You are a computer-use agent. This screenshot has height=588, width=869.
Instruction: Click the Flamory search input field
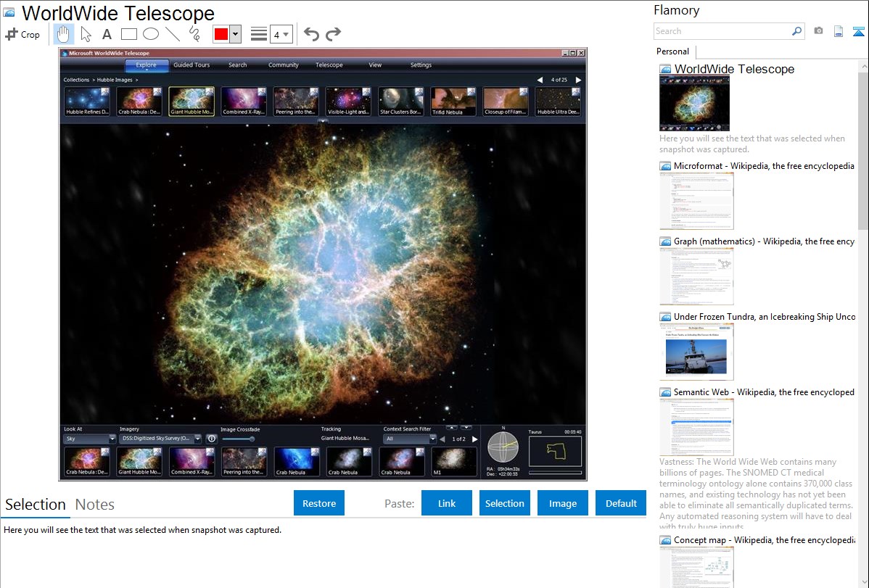pyautogui.click(x=722, y=31)
